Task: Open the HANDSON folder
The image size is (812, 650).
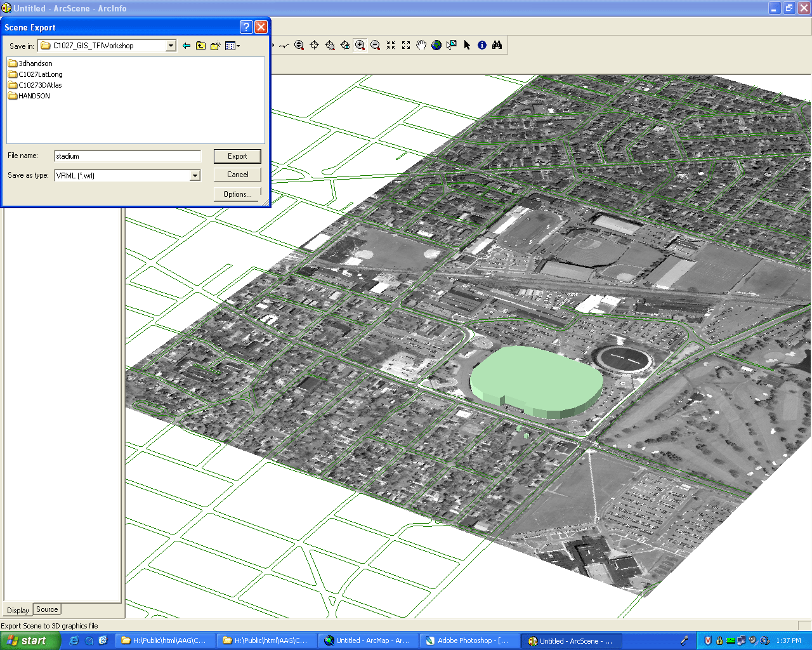Action: tap(34, 96)
